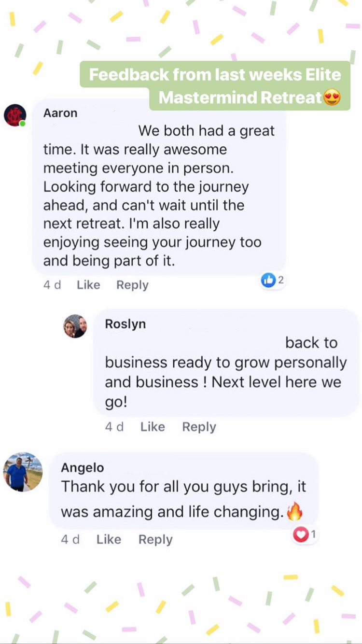The height and width of the screenshot is (644, 362).
Task: Open Aaron's red logo profile picture
Action: (14, 115)
